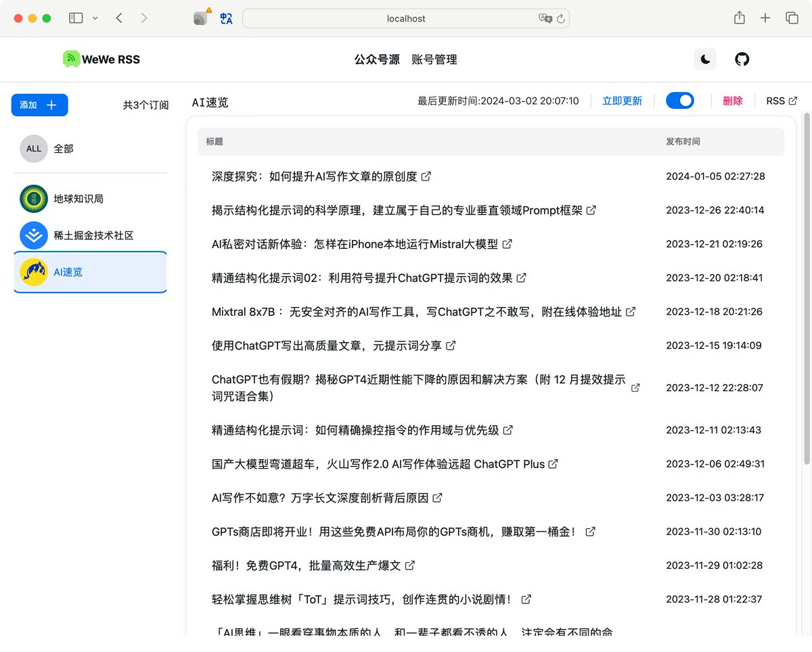The width and height of the screenshot is (812, 652).
Task: Open external link icon for 精通结构化提示词02 article
Action: [522, 278]
